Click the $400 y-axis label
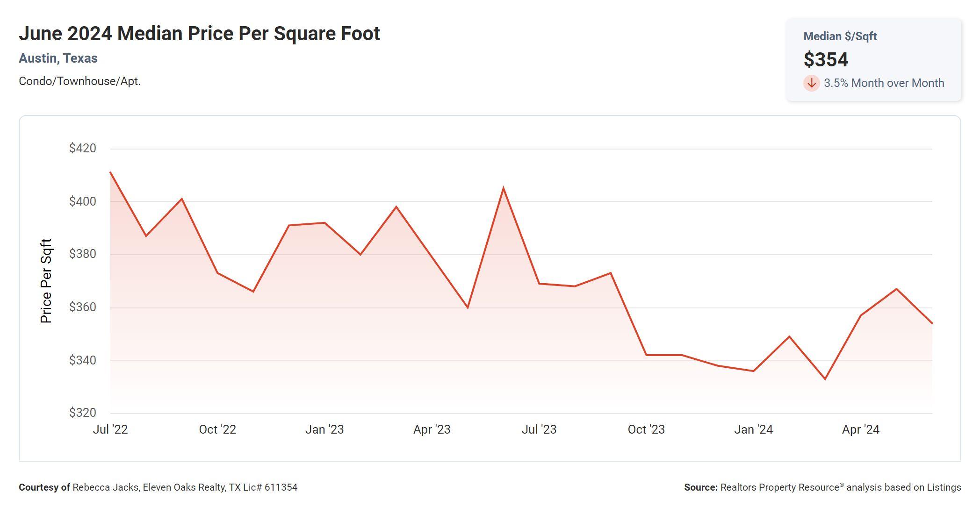Screen dimensions: 980x514 point(82,201)
